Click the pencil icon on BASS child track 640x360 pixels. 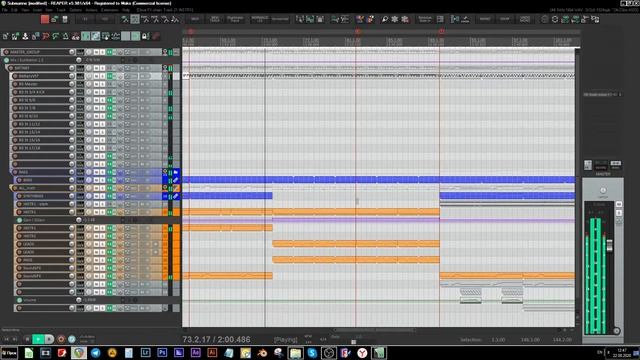coord(176,180)
